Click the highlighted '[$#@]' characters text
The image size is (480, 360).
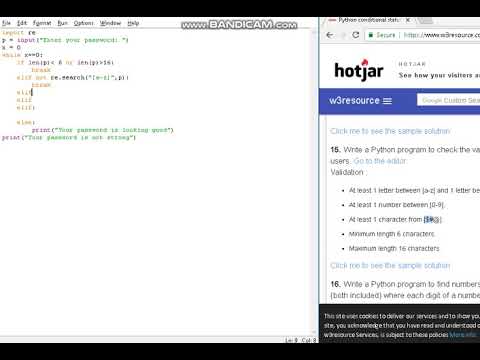click(x=432, y=219)
